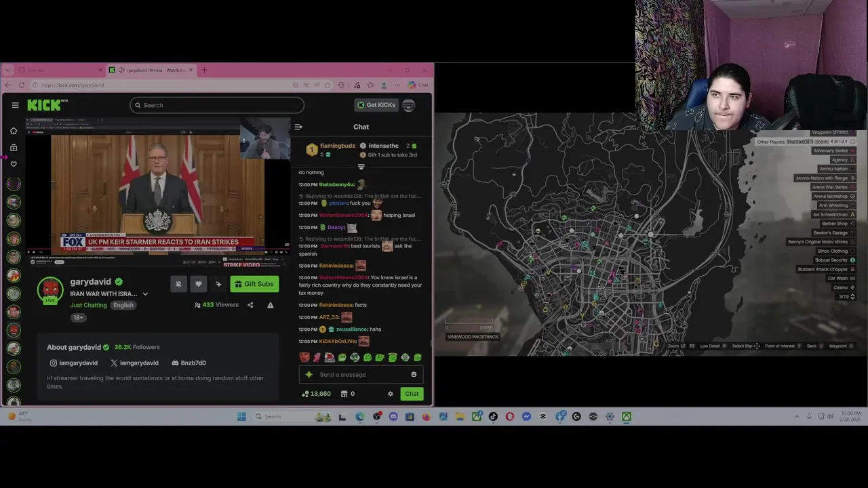
Task: Open TikTok from the taskbar
Action: 493,417
